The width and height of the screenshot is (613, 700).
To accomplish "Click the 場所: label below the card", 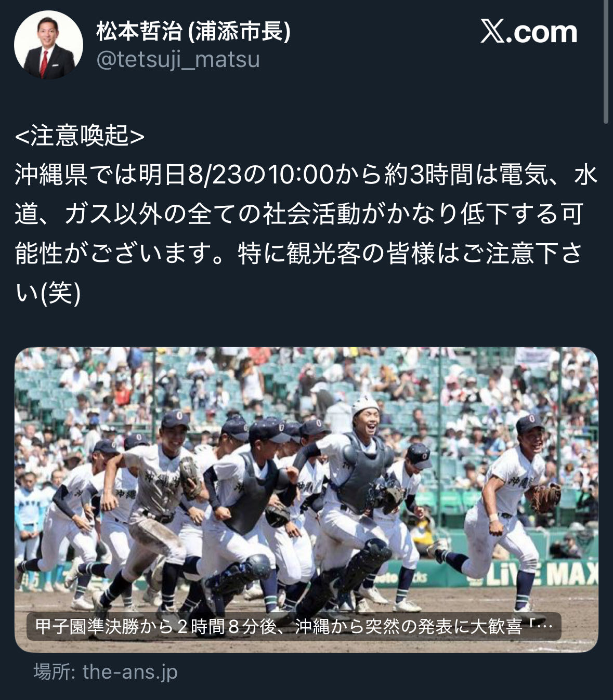I will [55, 671].
